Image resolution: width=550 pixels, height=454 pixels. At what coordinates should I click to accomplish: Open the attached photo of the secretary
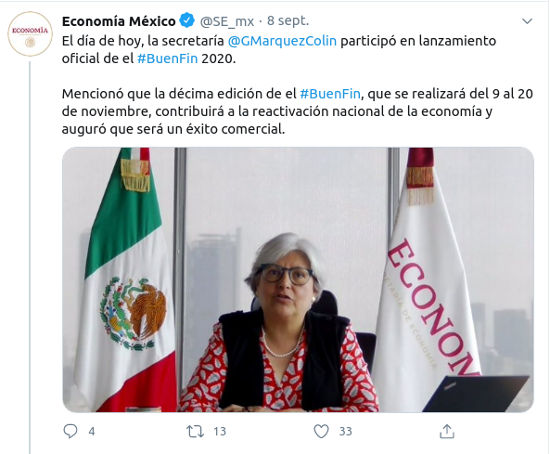click(298, 279)
